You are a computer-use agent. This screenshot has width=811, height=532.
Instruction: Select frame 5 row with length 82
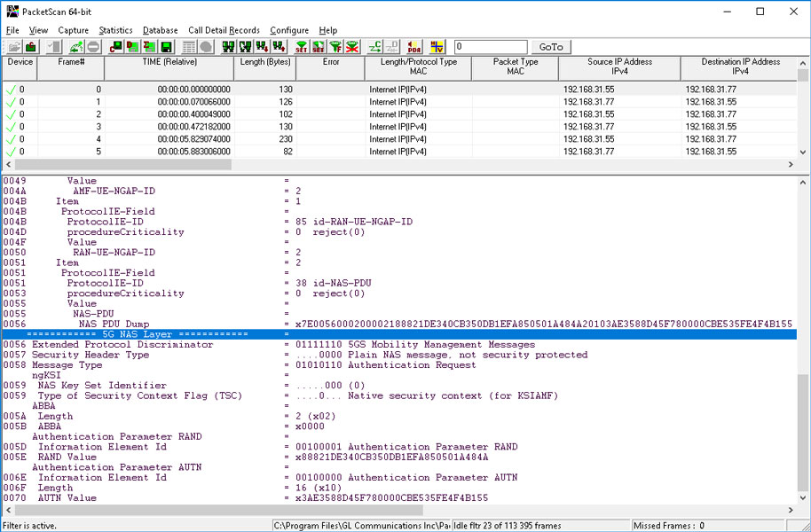[399, 152]
